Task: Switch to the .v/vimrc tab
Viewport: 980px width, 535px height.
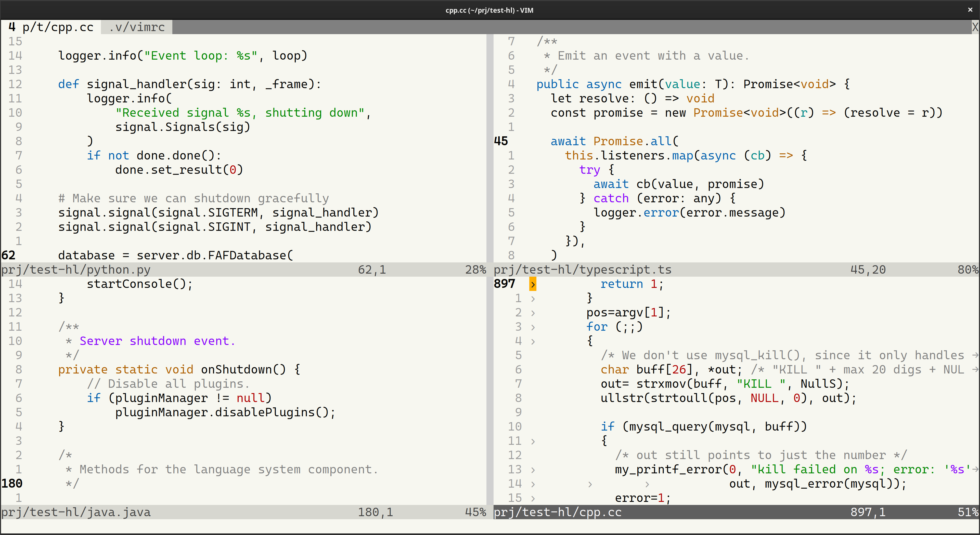Action: tap(136, 26)
